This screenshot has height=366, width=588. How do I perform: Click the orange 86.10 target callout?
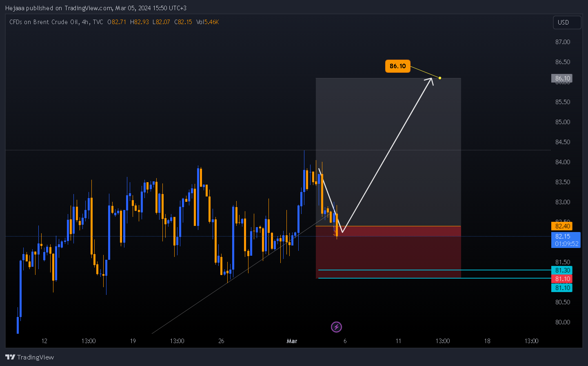tap(397, 66)
